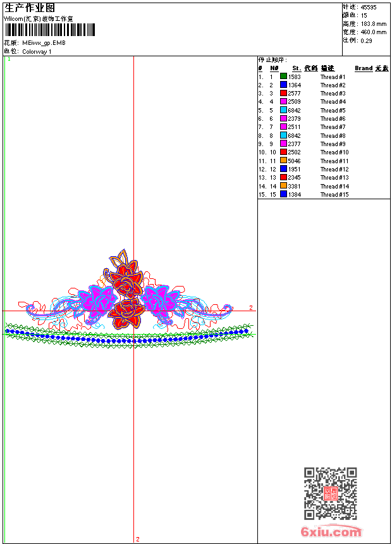Click the barcode under the Wilcom line
The width and height of the screenshot is (392, 544).
click(x=49, y=30)
